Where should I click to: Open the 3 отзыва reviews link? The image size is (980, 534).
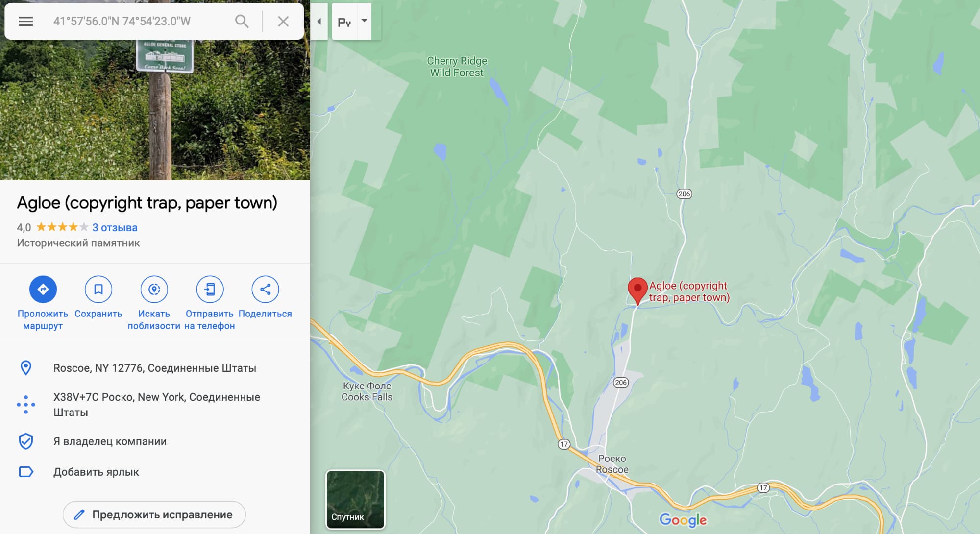pyautogui.click(x=115, y=227)
